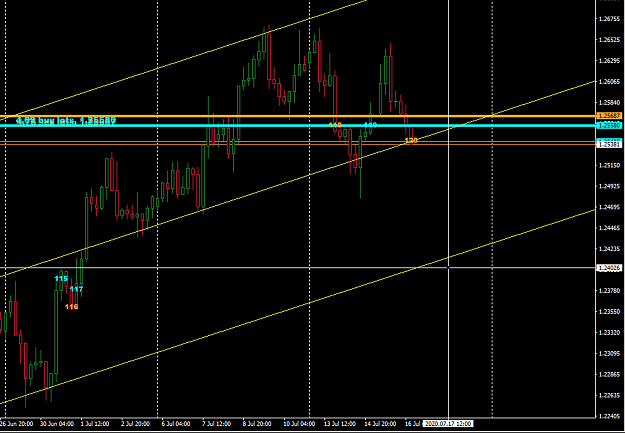The image size is (625, 433).
Task: Click price scale value 1.23780
Action: pyautogui.click(x=609, y=291)
